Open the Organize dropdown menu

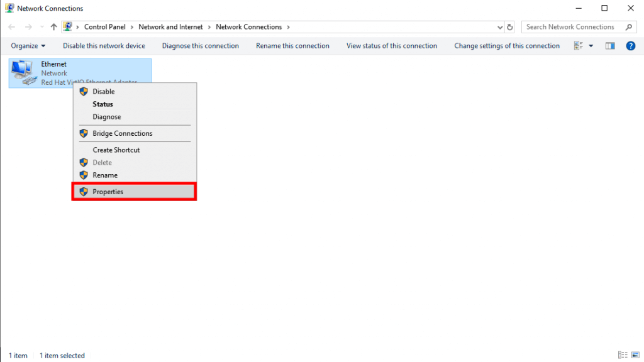[x=28, y=45]
